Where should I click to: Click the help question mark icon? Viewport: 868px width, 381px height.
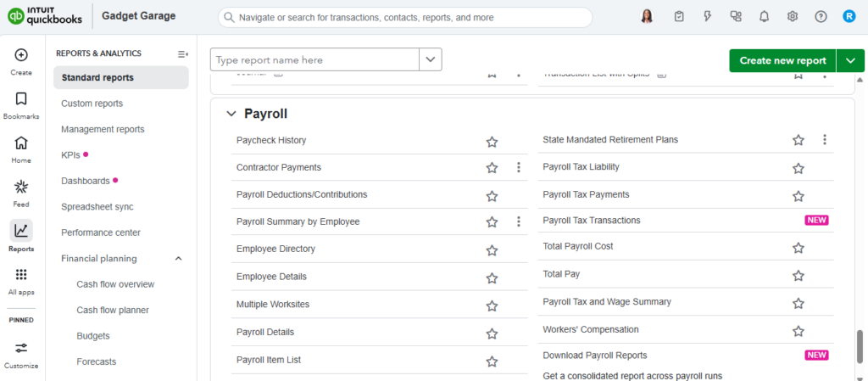pos(821,17)
